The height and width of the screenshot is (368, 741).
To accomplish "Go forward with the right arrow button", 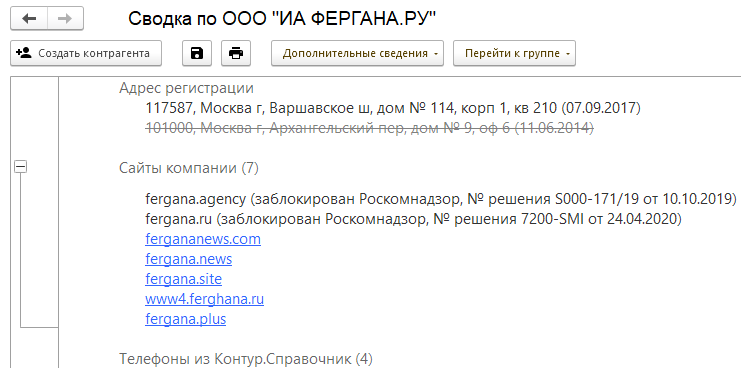I will click(65, 19).
